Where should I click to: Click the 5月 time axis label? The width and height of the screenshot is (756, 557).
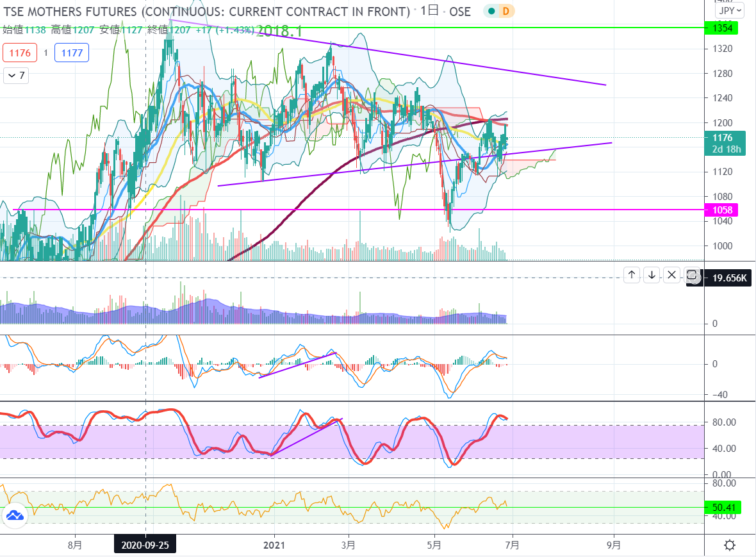tap(434, 545)
